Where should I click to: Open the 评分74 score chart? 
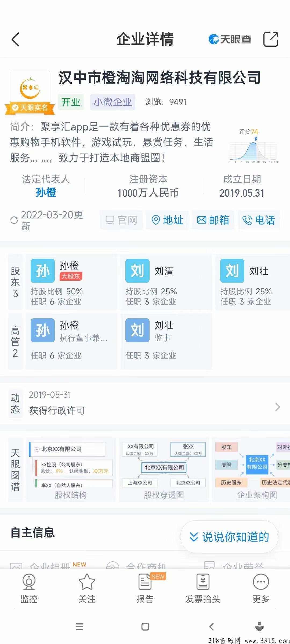coord(254,146)
